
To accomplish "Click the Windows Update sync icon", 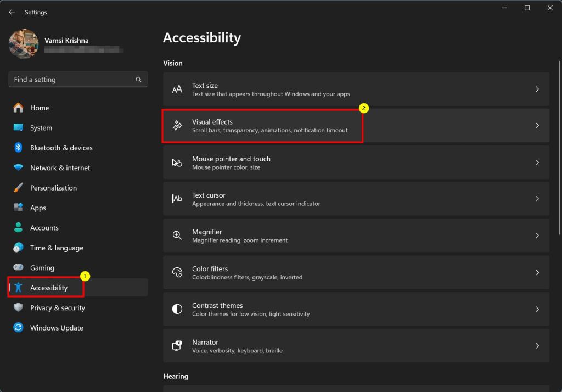I will [19, 328].
